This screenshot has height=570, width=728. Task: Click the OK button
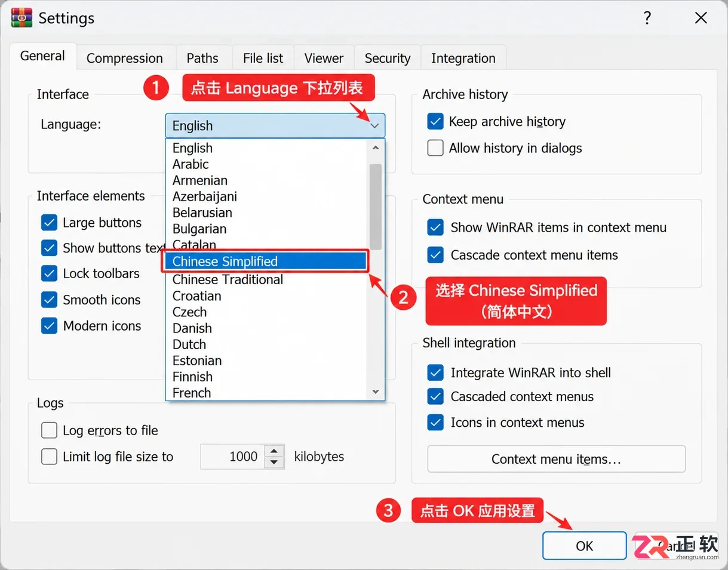coord(584,546)
